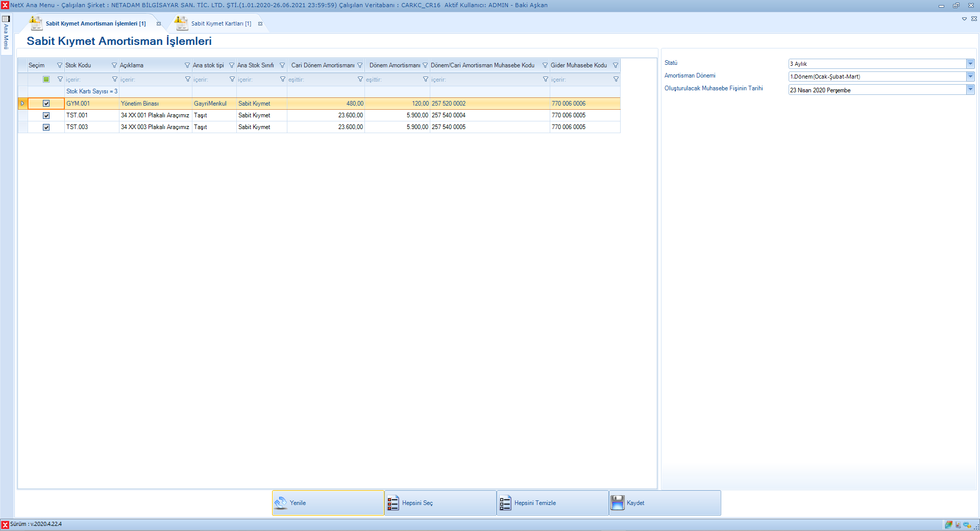980x531 pixels.
Task: Open the Muhasebe Fişinin Tarihi date picker
Action: tap(970, 90)
